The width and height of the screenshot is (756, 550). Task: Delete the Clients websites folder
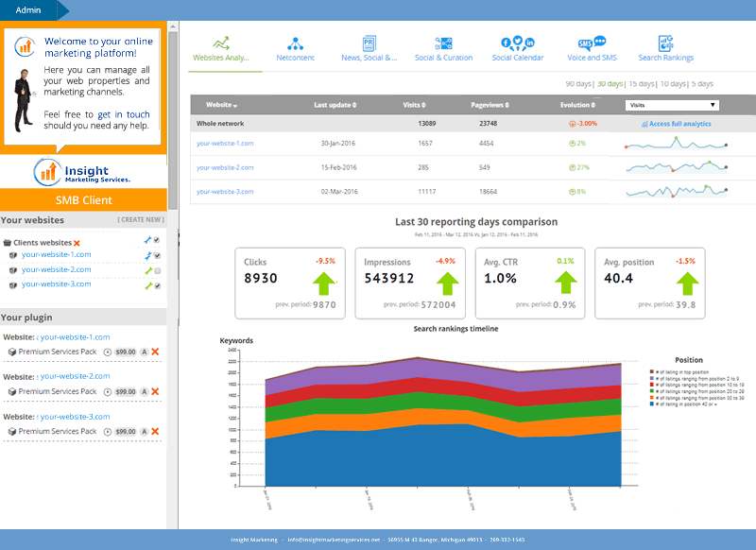coord(77,243)
